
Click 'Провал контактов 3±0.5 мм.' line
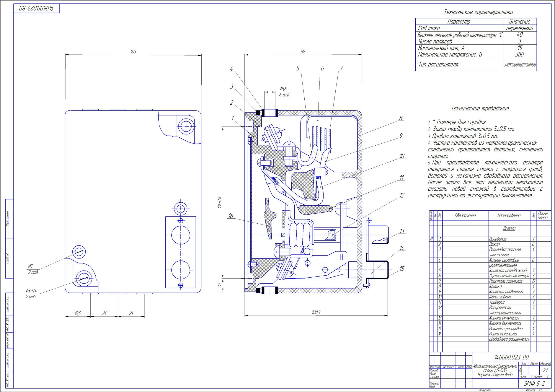(465, 136)
